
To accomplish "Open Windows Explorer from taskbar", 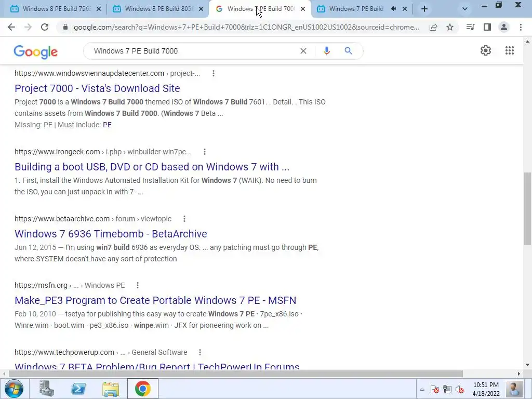I will [111, 389].
